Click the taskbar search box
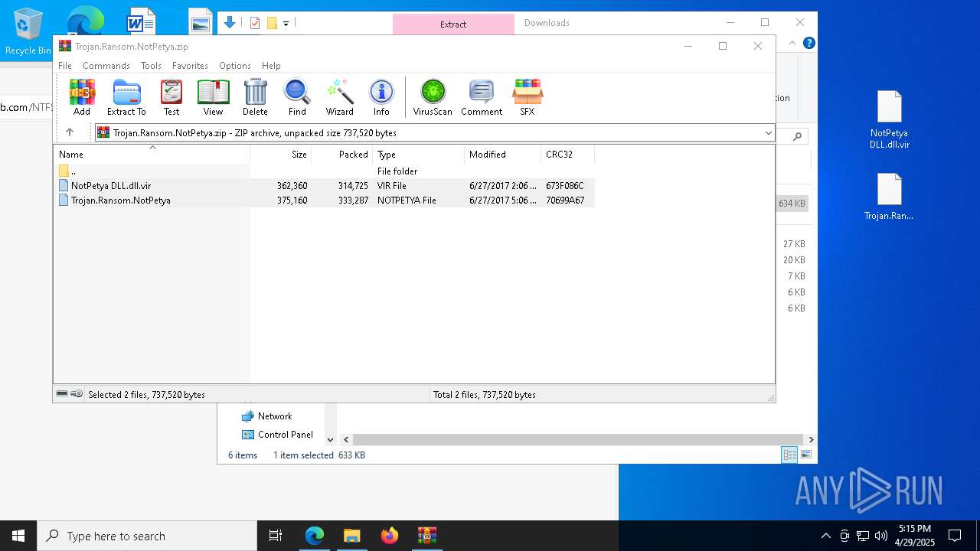This screenshot has height=551, width=980. (147, 536)
